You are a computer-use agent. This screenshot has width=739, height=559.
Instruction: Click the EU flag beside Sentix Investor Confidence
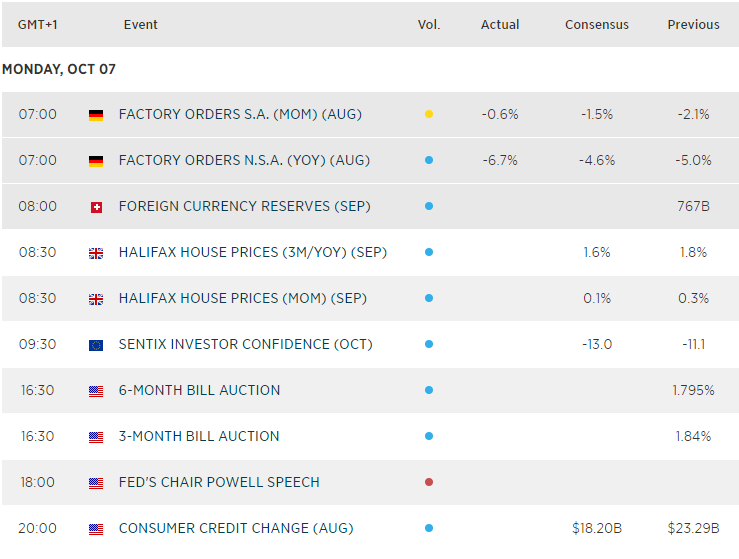pos(96,345)
